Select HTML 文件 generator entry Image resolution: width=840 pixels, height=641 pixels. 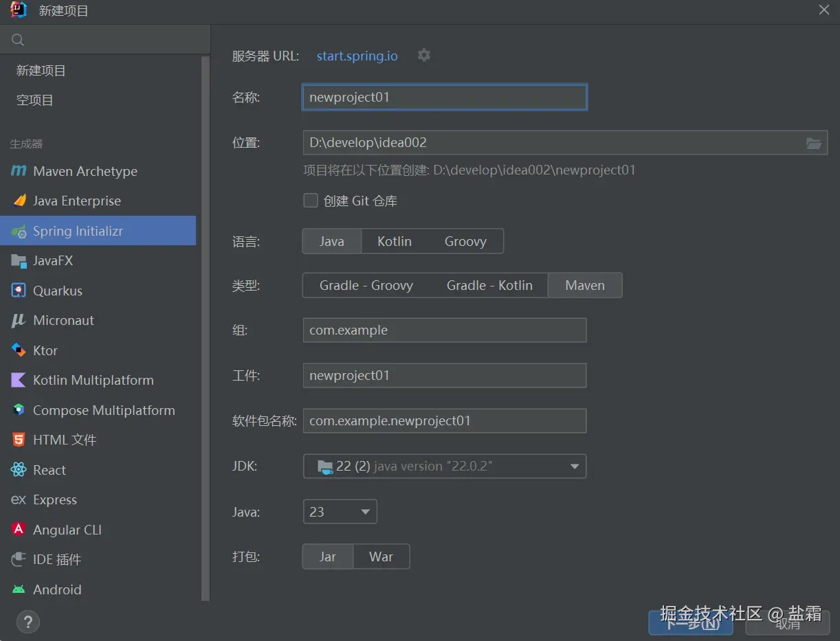pyautogui.click(x=98, y=440)
